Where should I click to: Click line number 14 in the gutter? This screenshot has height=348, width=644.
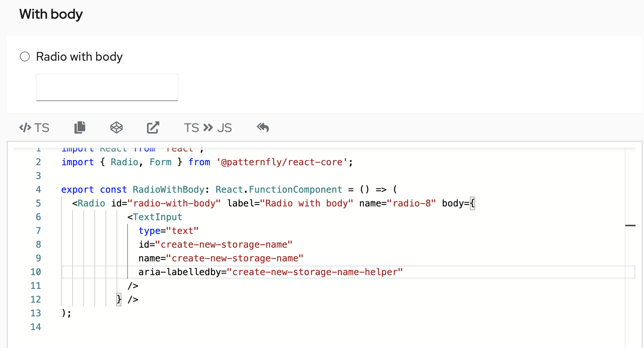point(36,327)
